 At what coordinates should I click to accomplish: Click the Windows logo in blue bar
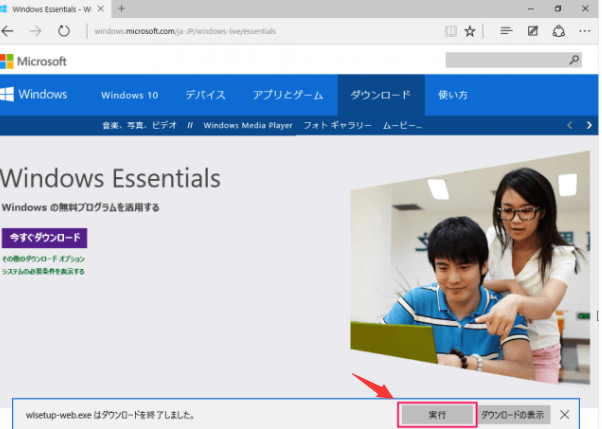pos(34,94)
